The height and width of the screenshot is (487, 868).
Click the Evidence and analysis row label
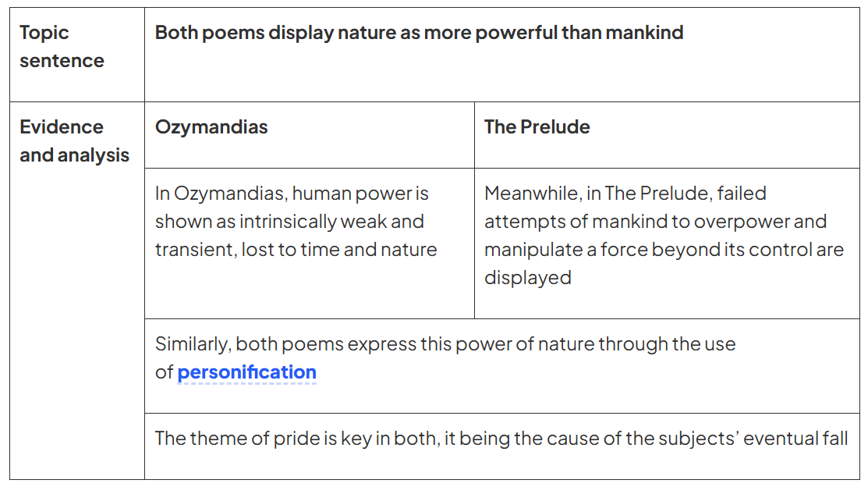coord(74,140)
